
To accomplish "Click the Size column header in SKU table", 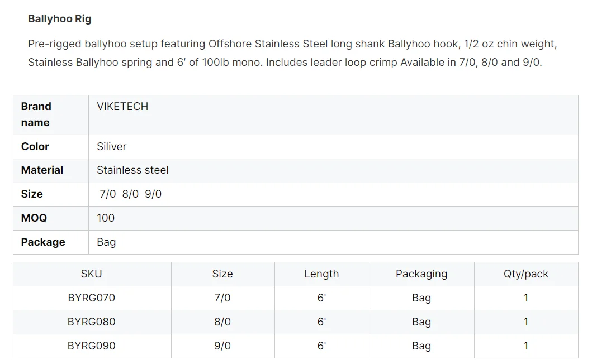I will click(222, 274).
